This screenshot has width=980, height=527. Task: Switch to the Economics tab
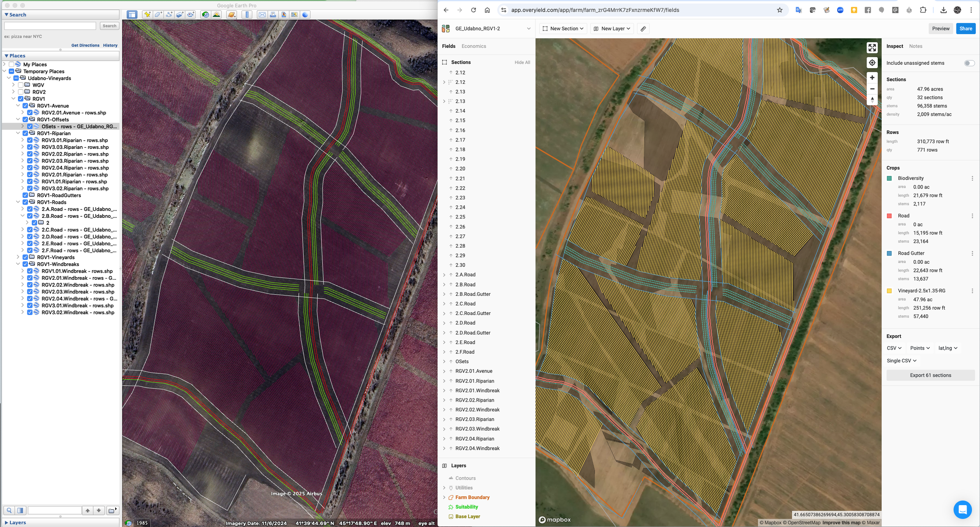coord(474,46)
